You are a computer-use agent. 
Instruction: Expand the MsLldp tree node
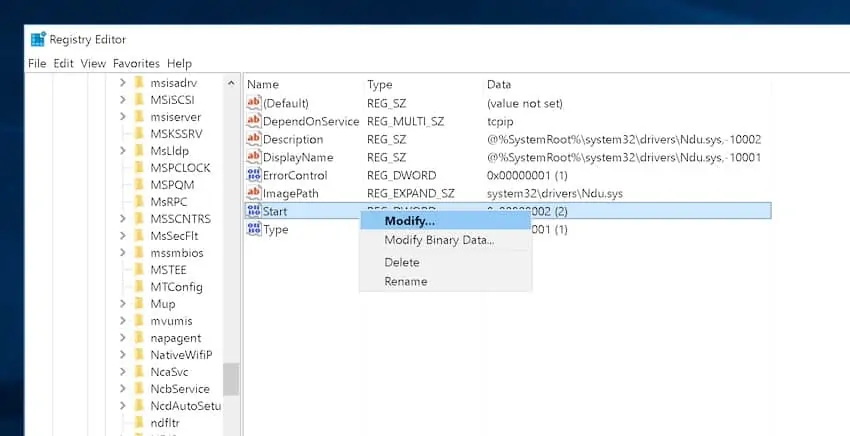click(123, 150)
